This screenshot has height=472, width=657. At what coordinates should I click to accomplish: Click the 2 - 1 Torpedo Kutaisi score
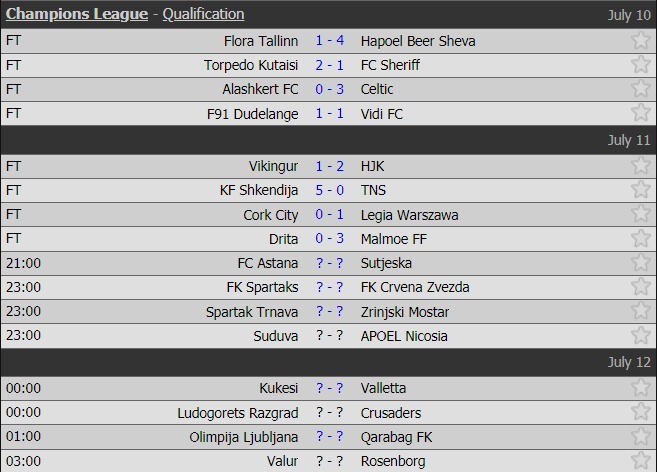coord(330,65)
